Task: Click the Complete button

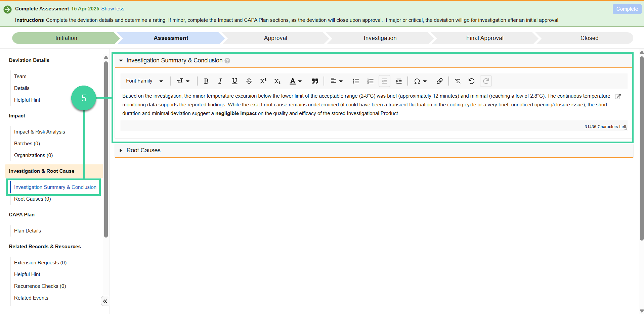Action: pos(627,9)
